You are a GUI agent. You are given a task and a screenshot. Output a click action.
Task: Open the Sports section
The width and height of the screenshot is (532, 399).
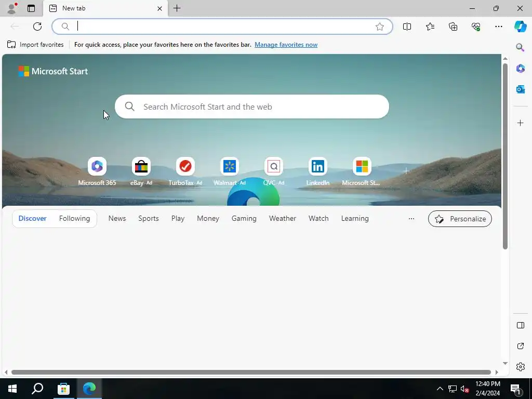[x=148, y=218]
